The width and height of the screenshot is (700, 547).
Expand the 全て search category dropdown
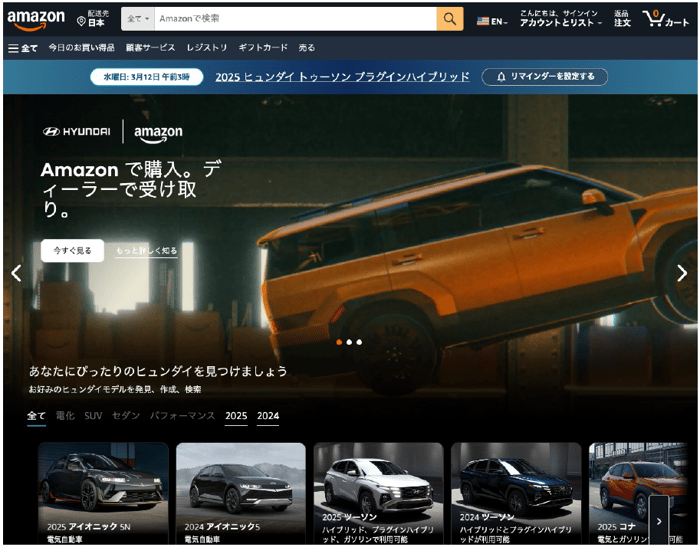coord(138,19)
